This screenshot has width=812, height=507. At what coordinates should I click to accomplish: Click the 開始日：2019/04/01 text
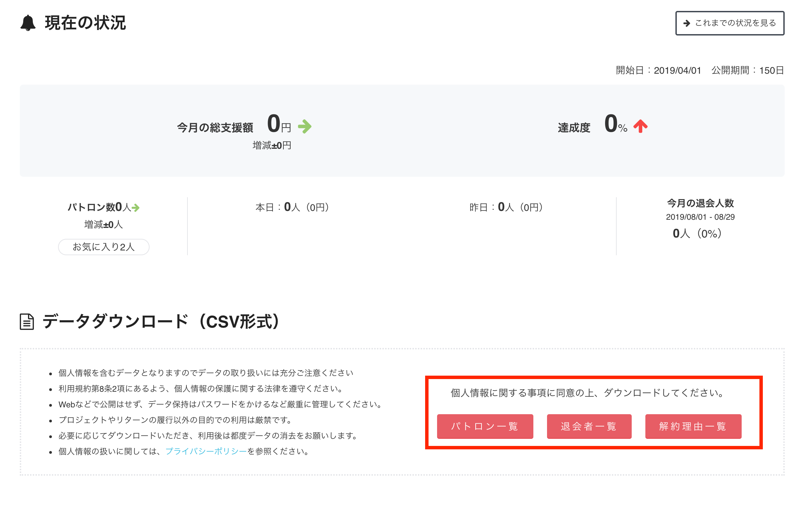(x=658, y=70)
